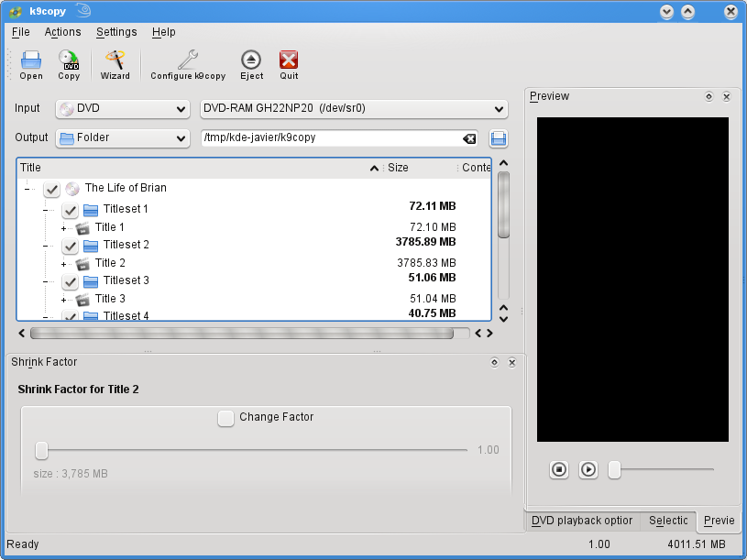Click the Titleset 3 tree row label

click(x=126, y=280)
